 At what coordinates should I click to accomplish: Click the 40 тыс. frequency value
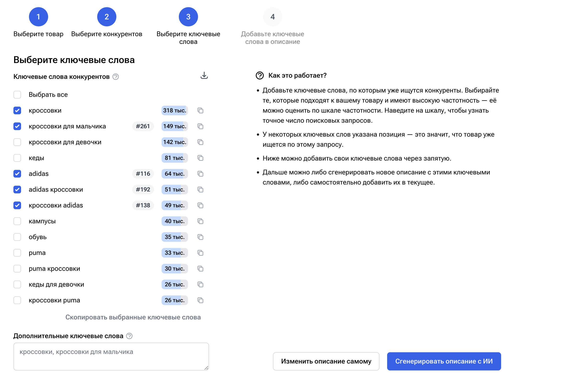click(175, 221)
